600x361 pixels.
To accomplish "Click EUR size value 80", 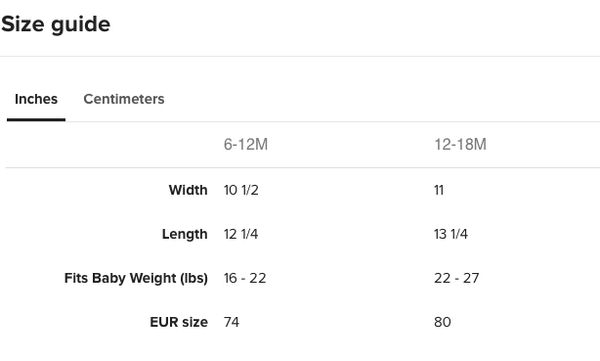I will pos(442,322).
